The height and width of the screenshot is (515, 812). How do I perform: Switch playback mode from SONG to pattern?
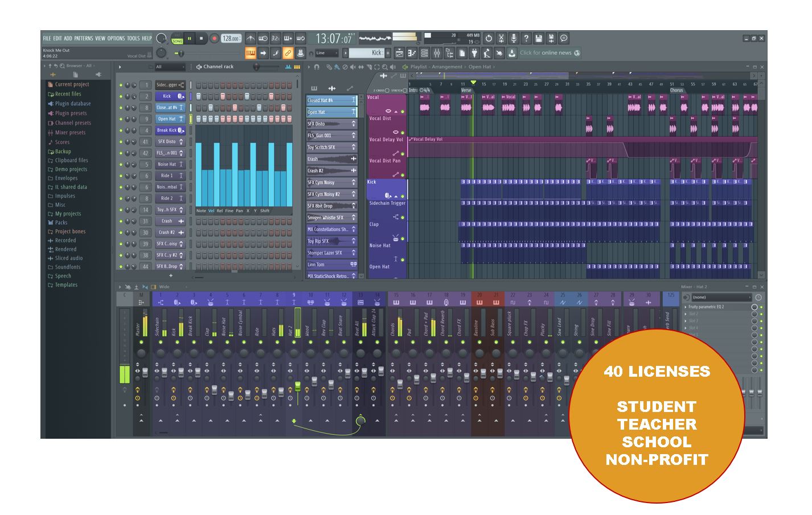tap(177, 41)
